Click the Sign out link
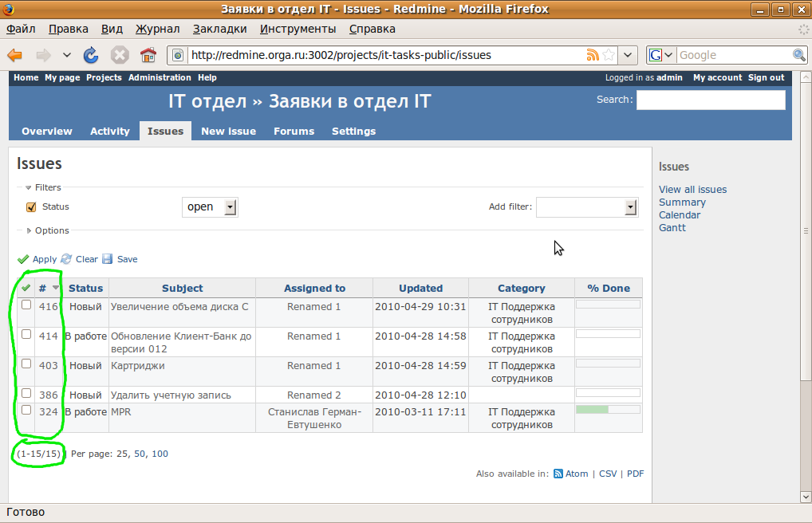This screenshot has width=812, height=523. pyautogui.click(x=767, y=77)
